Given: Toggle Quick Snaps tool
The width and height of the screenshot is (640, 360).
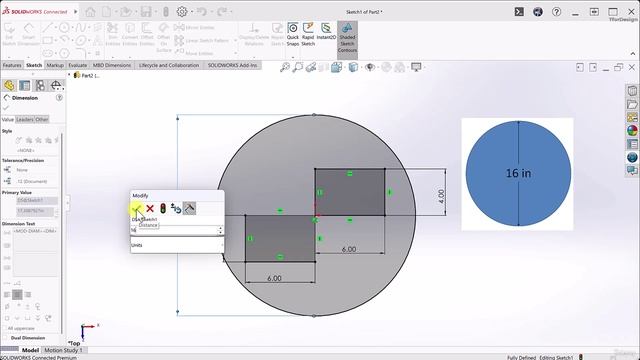Looking at the screenshot, I should click(293, 34).
